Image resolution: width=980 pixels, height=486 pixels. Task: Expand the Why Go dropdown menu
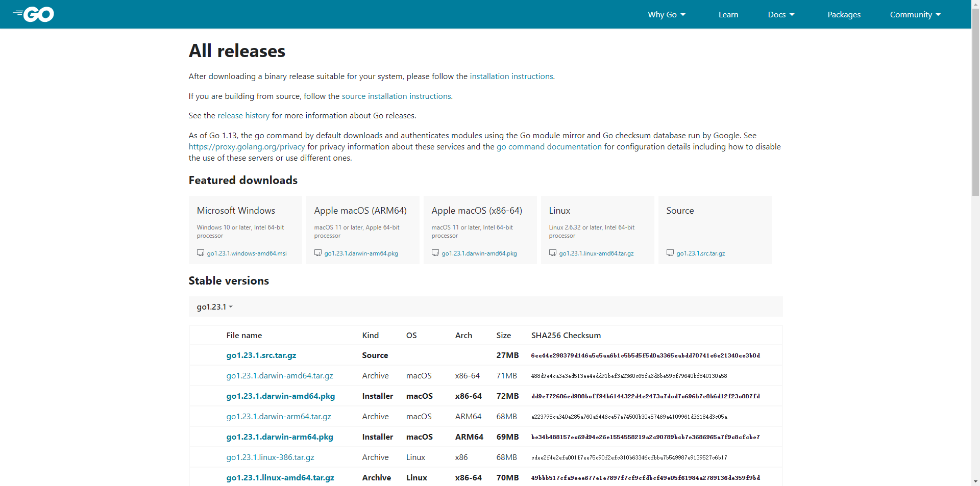tap(666, 15)
